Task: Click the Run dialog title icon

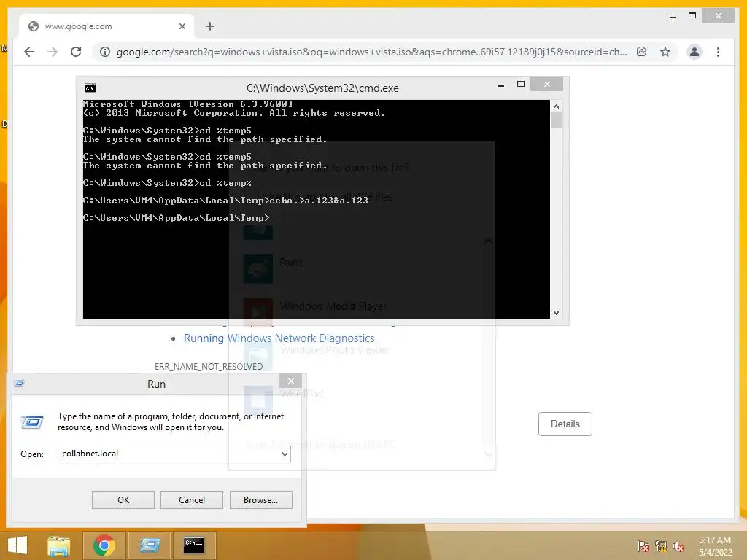Action: pos(19,384)
